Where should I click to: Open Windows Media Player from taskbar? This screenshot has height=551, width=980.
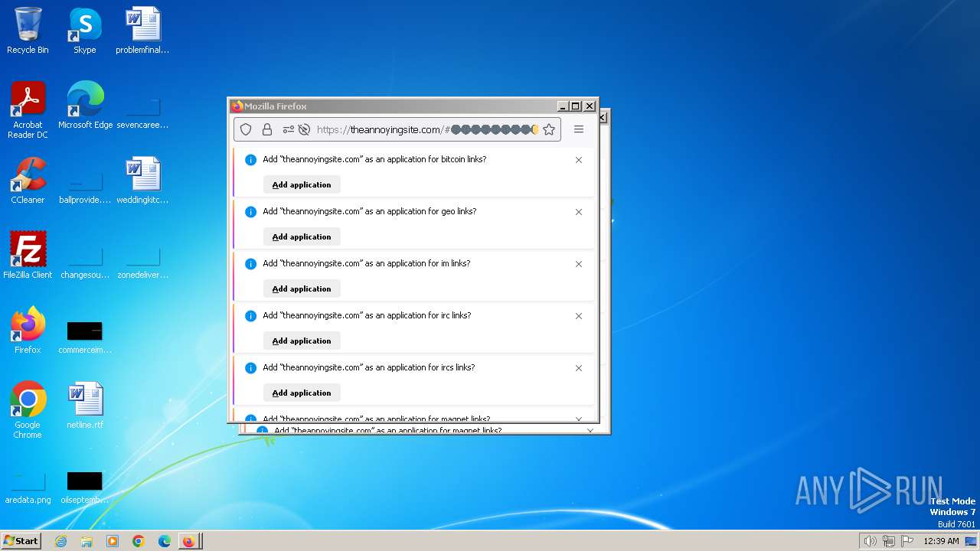click(113, 541)
